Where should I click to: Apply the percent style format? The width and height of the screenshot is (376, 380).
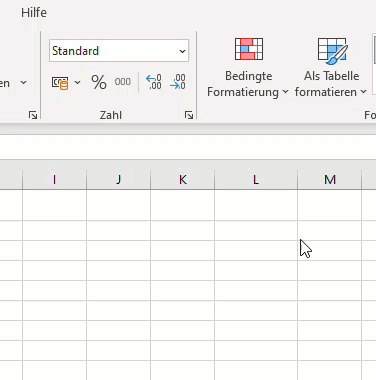(x=99, y=82)
